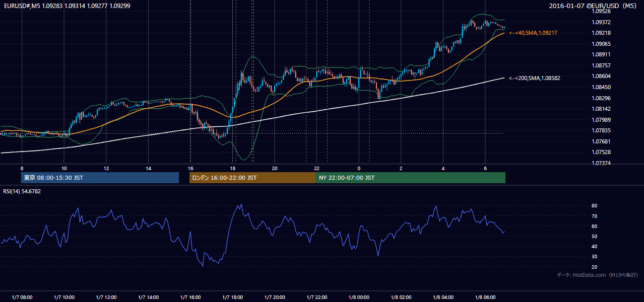Click the 1/8 04:00 time axis label

pyautogui.click(x=443, y=297)
